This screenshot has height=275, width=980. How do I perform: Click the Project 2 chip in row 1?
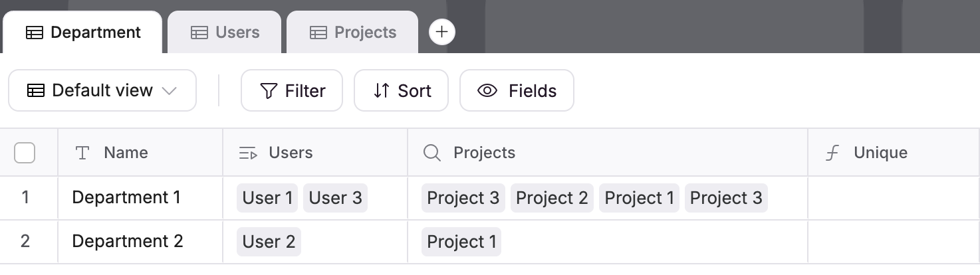[552, 198]
